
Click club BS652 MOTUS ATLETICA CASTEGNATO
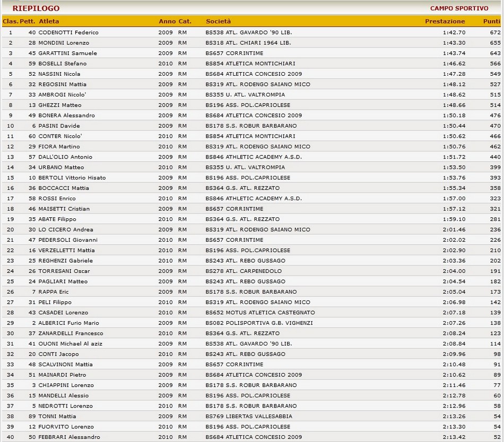click(260, 313)
